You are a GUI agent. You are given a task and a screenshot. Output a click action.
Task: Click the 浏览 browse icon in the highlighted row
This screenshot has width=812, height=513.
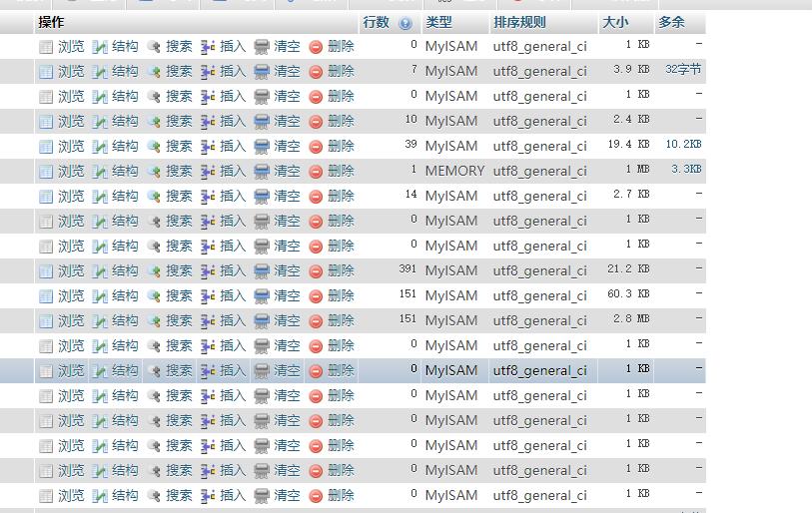[x=46, y=370]
